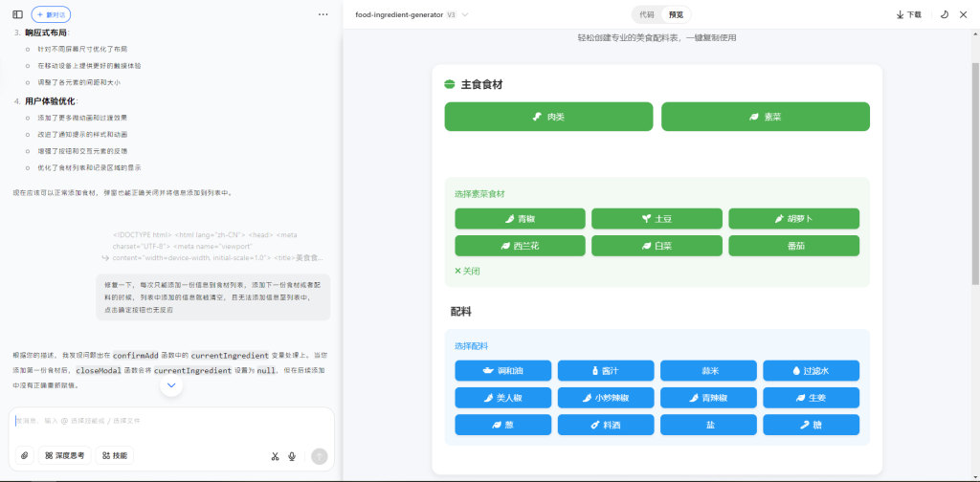Click the quoted HTML code snippet reference

coord(213,246)
